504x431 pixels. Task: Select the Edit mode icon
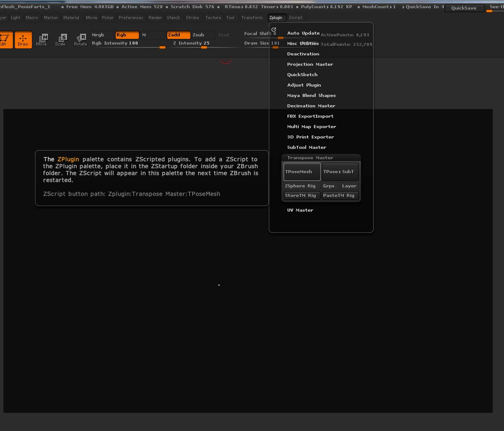click(x=4, y=39)
